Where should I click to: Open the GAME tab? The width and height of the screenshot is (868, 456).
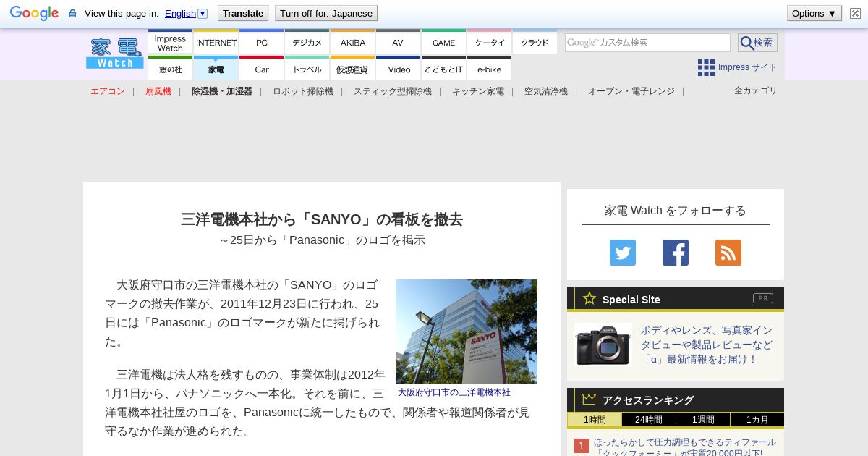(x=443, y=42)
